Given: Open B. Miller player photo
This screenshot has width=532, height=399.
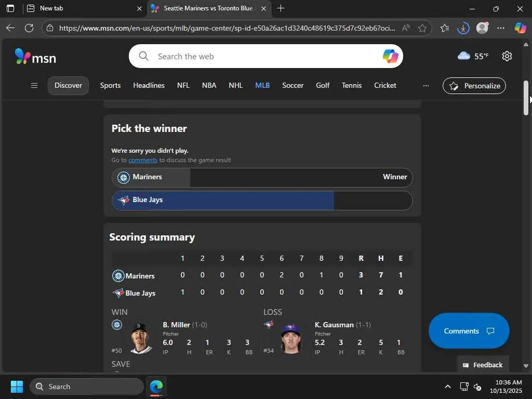Looking at the screenshot, I should click(141, 338).
